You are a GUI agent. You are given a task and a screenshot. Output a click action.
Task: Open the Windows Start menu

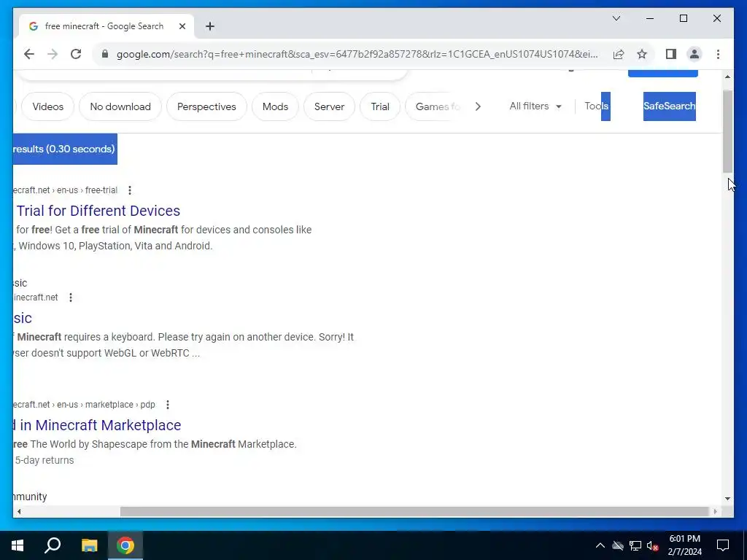tap(18, 545)
